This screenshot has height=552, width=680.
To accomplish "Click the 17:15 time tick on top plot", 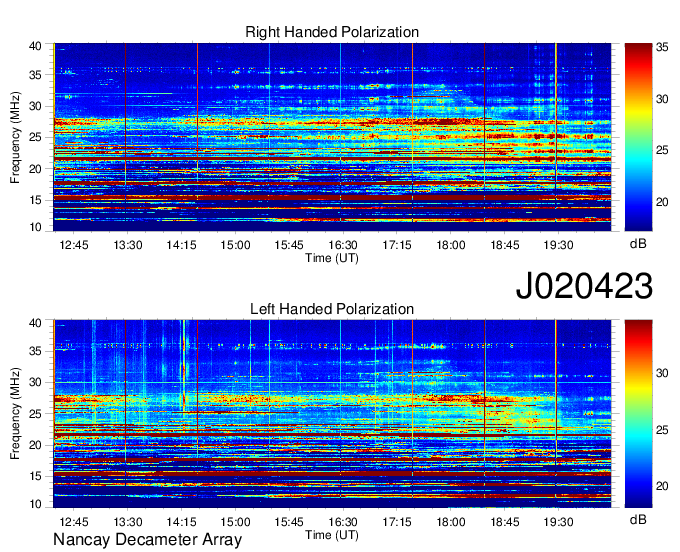I will [x=397, y=245].
